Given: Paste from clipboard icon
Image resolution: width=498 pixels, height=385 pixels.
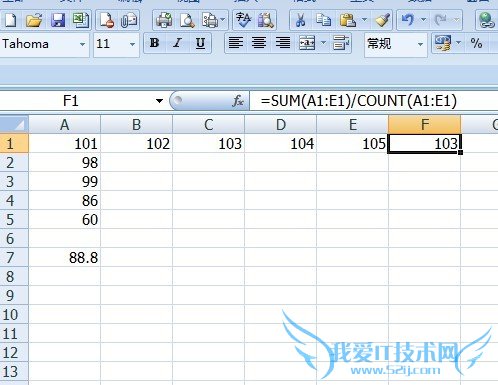Looking at the screenshot, I should coord(348,20).
